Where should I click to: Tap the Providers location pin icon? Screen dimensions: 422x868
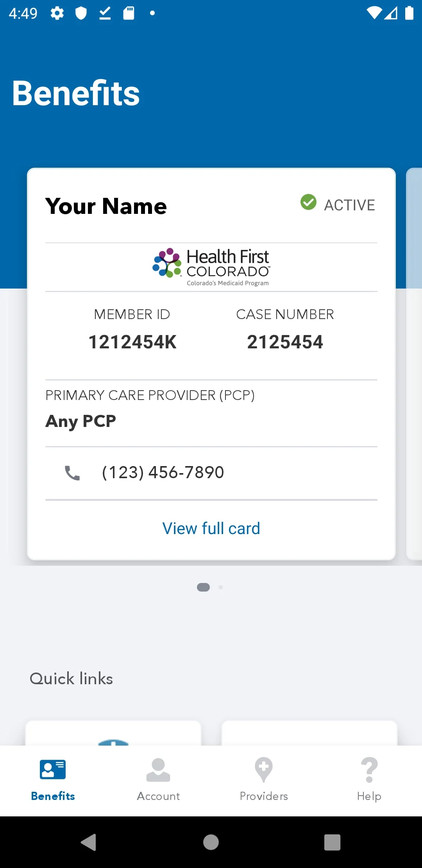tap(264, 768)
